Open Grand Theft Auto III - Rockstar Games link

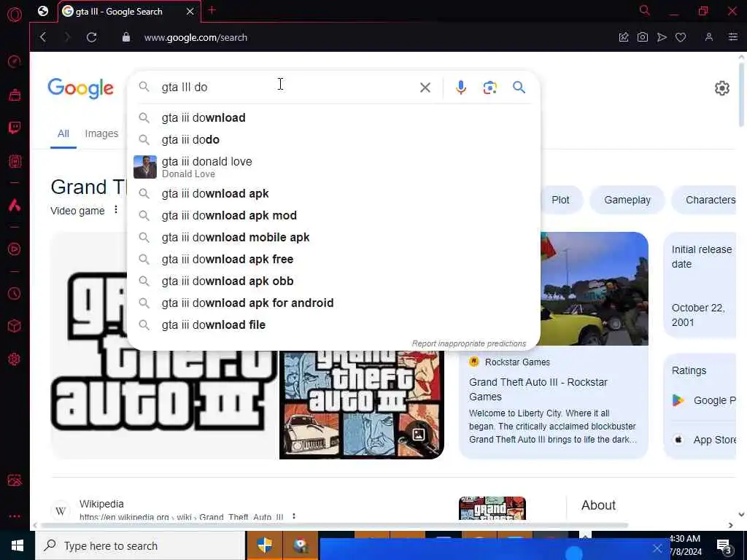click(x=538, y=389)
